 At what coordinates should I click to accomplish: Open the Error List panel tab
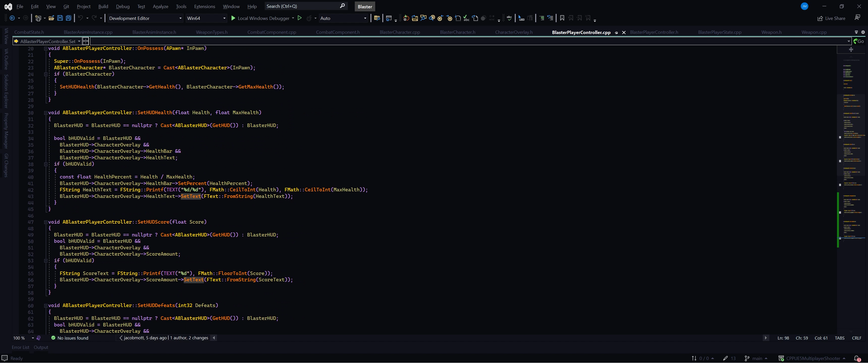(x=20, y=347)
